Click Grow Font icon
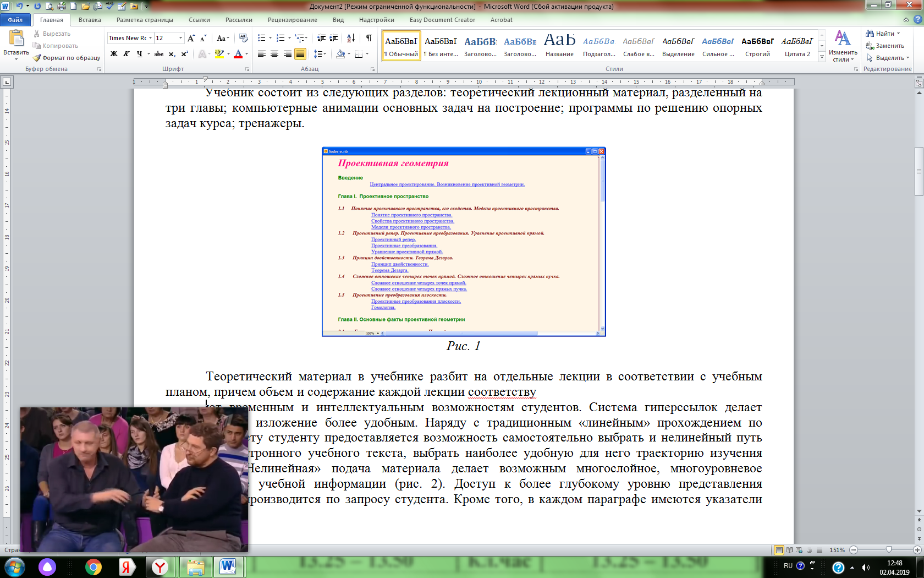Image resolution: width=924 pixels, height=578 pixels. (191, 38)
